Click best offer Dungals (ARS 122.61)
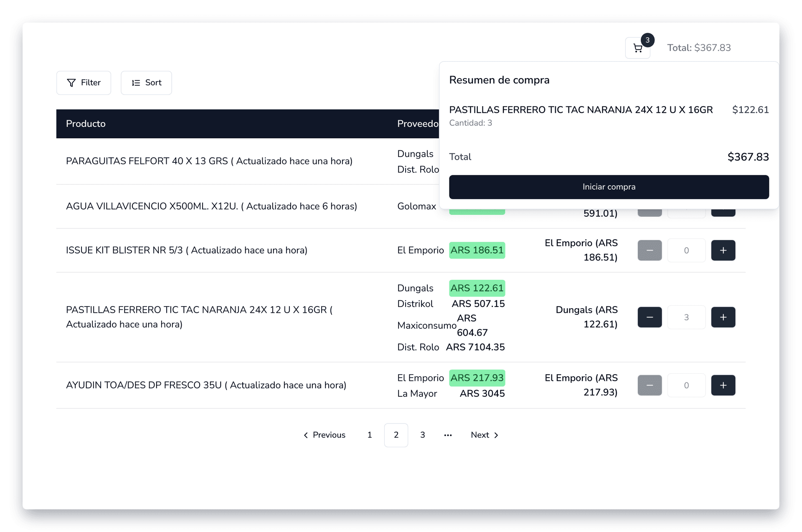 (586, 317)
